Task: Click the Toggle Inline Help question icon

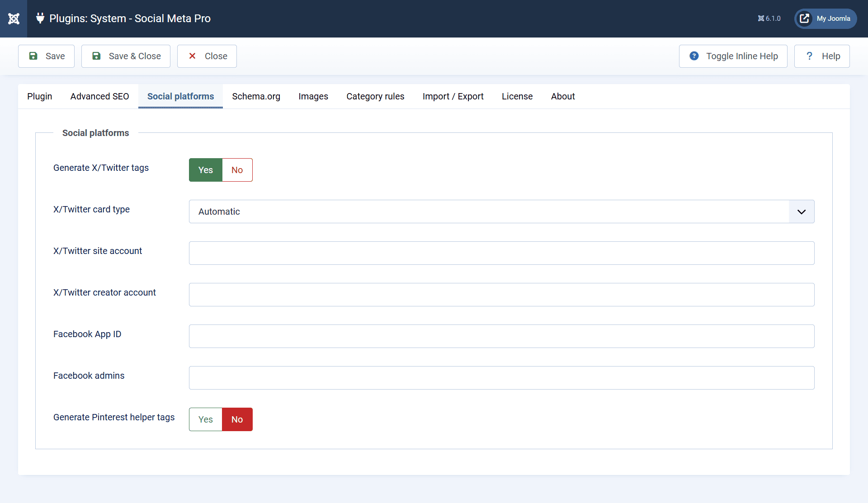Action: coord(694,56)
